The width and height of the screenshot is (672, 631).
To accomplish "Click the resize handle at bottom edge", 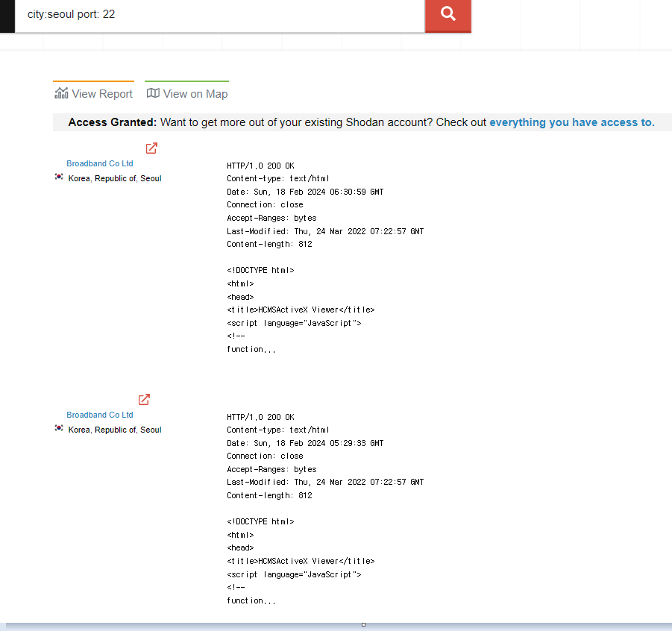I will 363,624.
